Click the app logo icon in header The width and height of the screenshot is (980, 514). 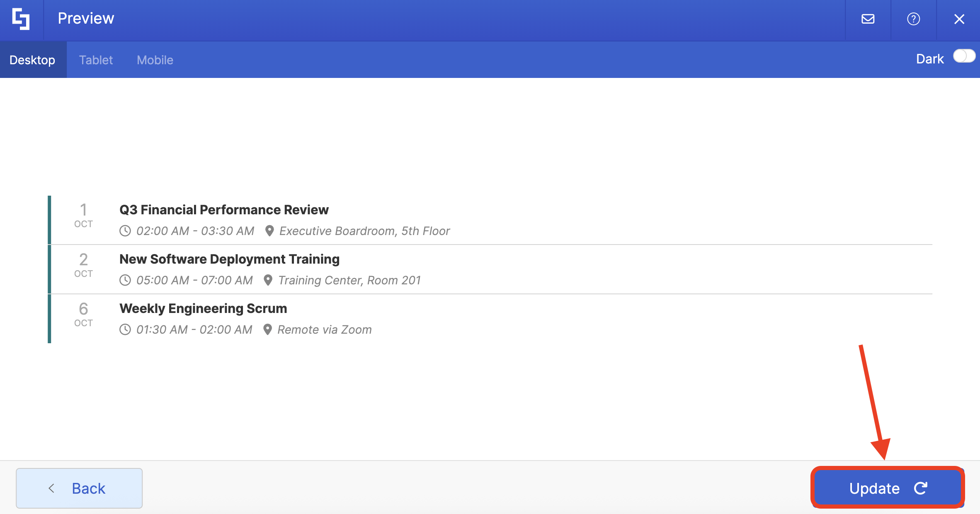click(x=21, y=19)
